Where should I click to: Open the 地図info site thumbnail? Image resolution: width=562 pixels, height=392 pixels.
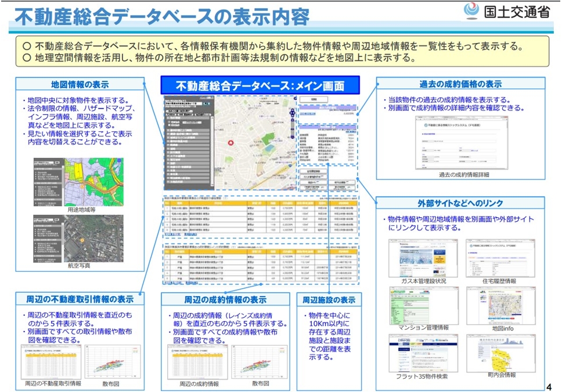click(x=501, y=306)
